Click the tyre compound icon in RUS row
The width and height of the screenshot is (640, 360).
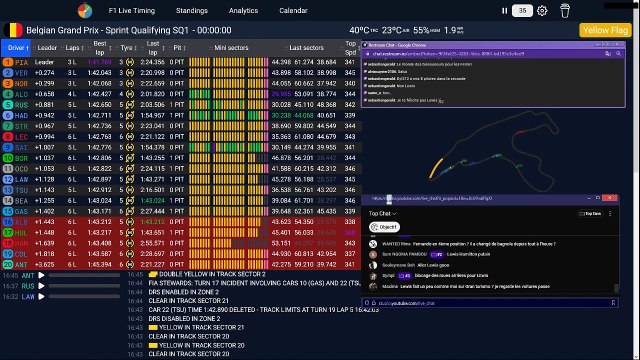coord(130,104)
